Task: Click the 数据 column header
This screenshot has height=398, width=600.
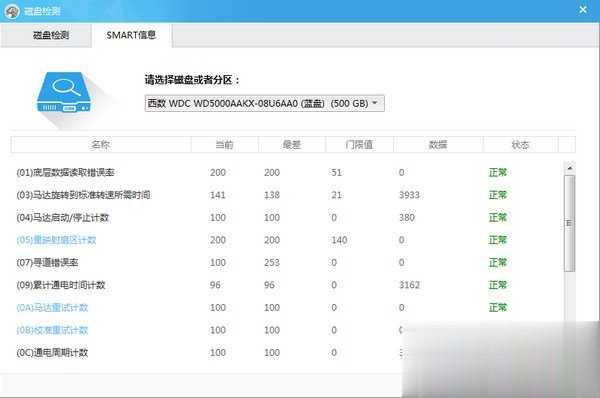Action: (438, 145)
